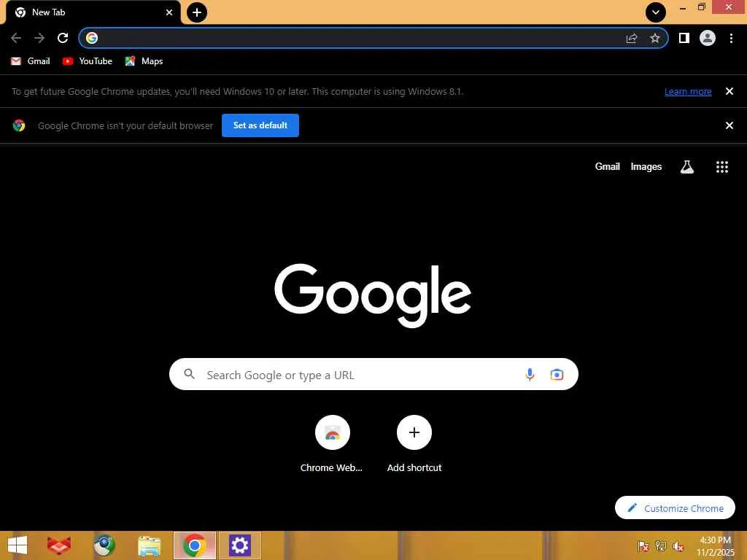Image resolution: width=747 pixels, height=560 pixels.
Task: Dismiss the Windows 8.1 update notice
Action: click(x=729, y=91)
